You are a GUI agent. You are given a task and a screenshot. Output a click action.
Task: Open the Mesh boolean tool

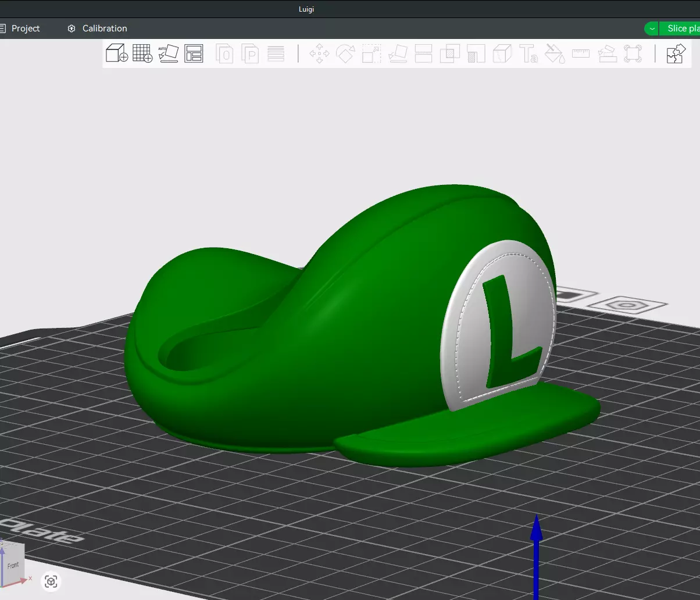(x=450, y=53)
